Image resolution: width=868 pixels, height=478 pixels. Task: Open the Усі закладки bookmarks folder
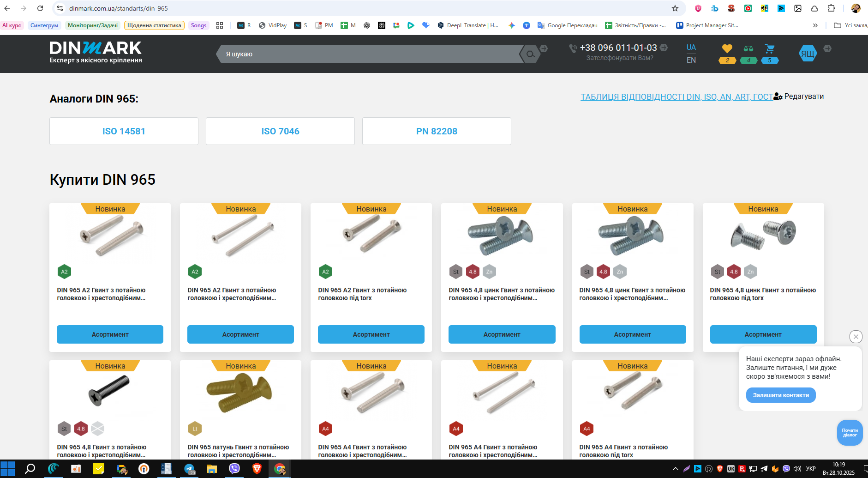tap(851, 25)
